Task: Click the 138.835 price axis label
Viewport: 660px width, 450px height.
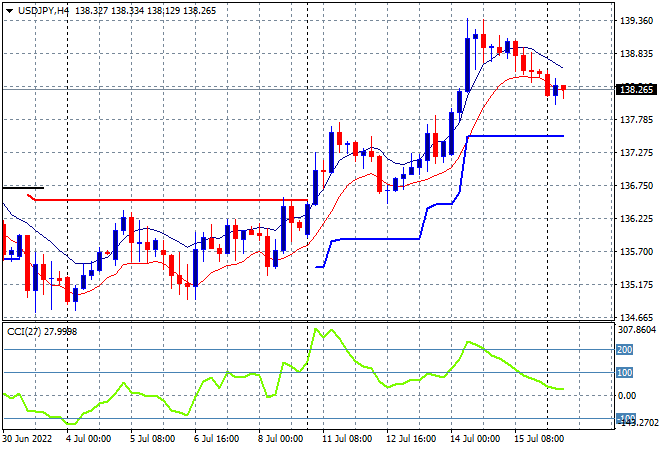Action: pos(636,53)
